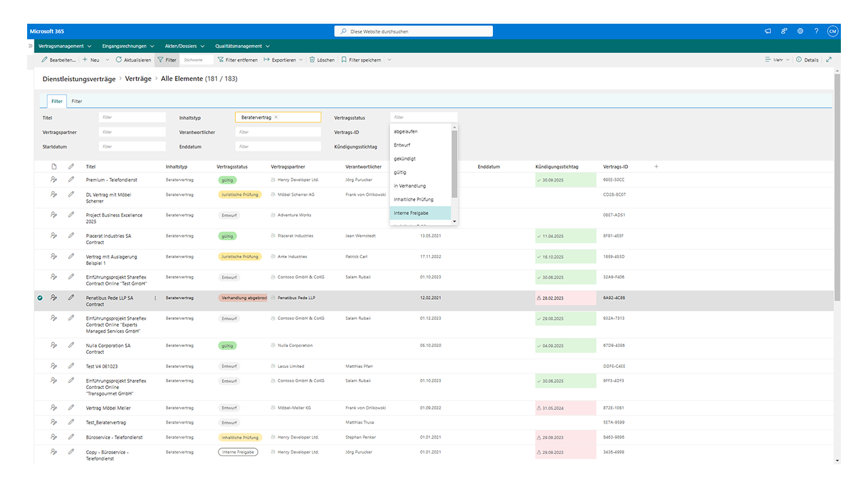Click the expand fullscreen arrows icon

coord(829,60)
